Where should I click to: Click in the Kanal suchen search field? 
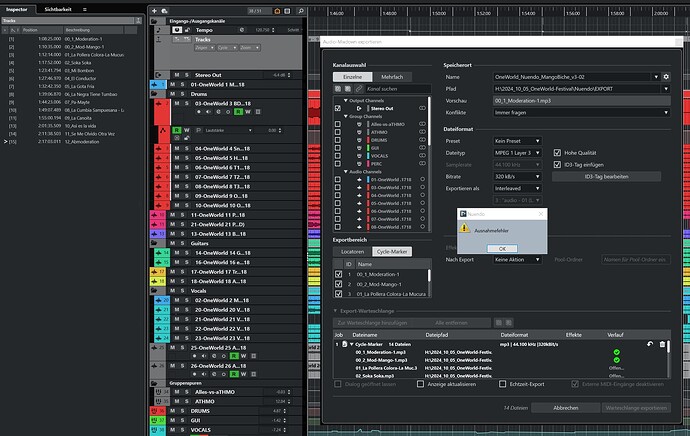point(397,89)
